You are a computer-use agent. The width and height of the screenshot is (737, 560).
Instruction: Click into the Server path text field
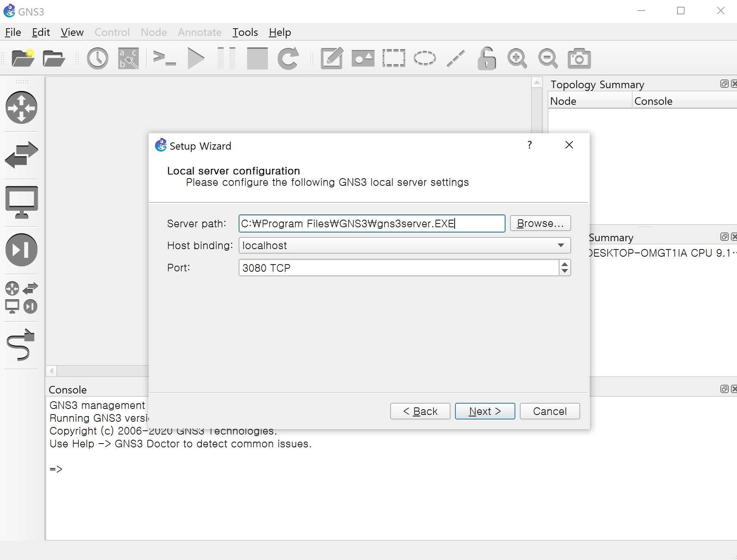click(371, 223)
